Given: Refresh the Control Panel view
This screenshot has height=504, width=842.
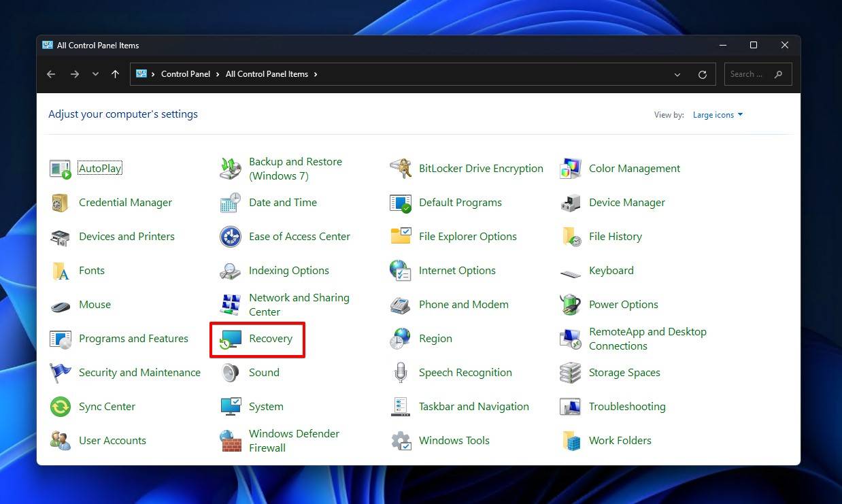Looking at the screenshot, I should [x=703, y=74].
